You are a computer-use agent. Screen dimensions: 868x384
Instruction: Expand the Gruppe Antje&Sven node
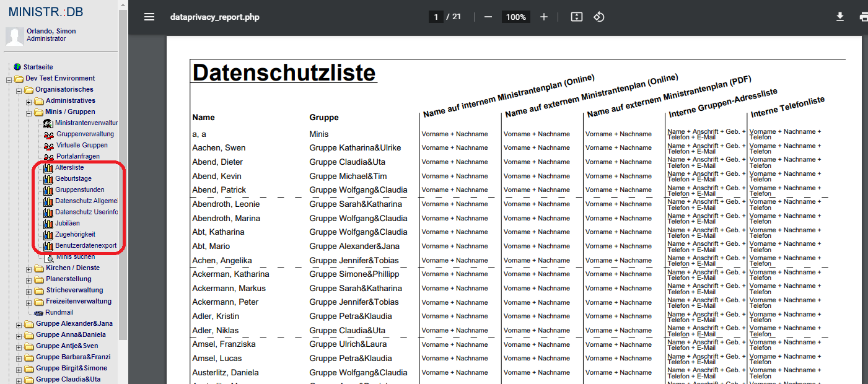[x=19, y=347]
